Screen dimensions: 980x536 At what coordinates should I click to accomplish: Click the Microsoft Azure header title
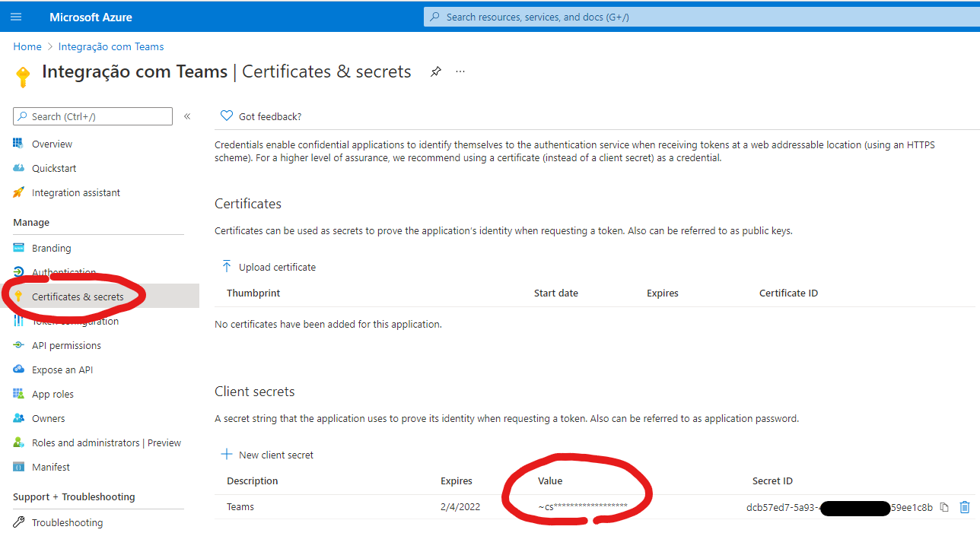91,17
